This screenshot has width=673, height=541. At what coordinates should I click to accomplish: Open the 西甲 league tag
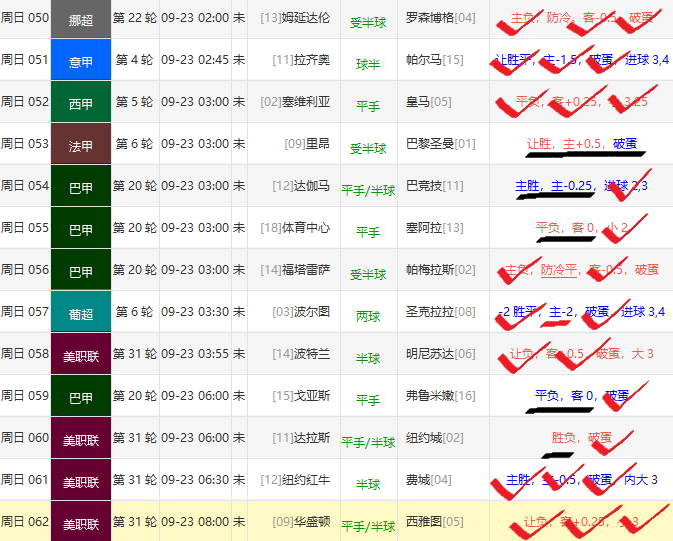pyautogui.click(x=80, y=102)
